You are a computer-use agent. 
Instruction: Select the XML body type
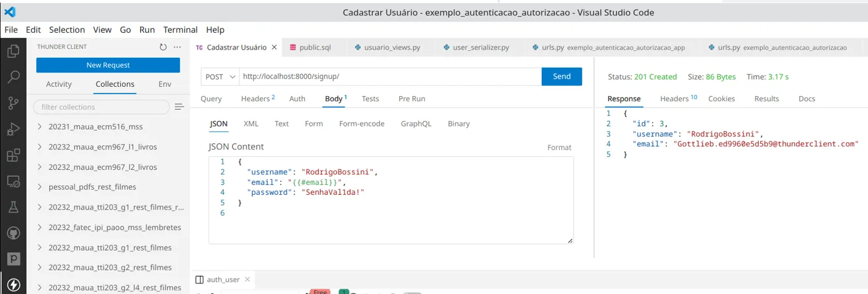tap(251, 124)
